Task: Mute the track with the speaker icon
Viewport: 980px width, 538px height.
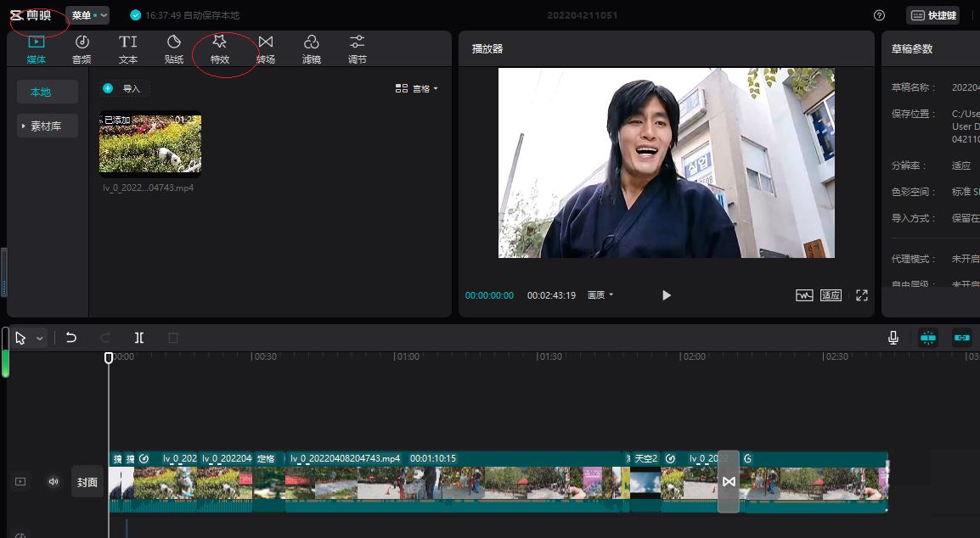Action: coord(54,481)
